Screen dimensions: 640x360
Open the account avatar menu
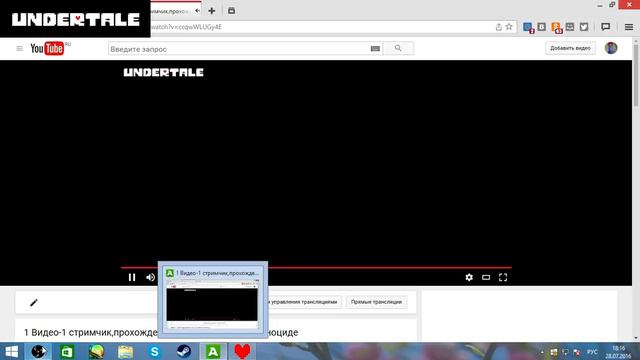[x=611, y=48]
